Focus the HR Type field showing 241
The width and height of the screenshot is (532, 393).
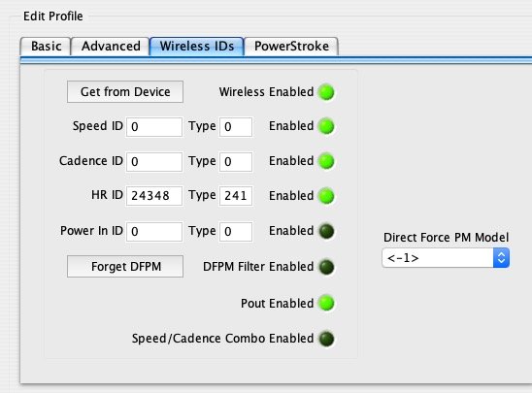pyautogui.click(x=236, y=196)
